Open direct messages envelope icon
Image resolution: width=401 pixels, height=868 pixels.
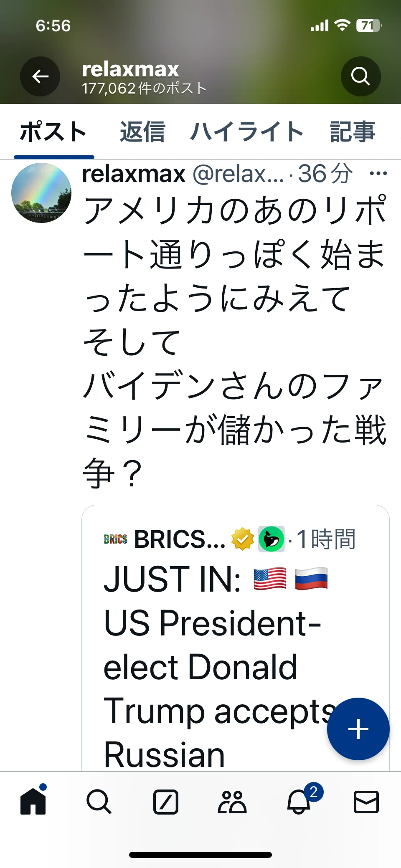point(366,802)
